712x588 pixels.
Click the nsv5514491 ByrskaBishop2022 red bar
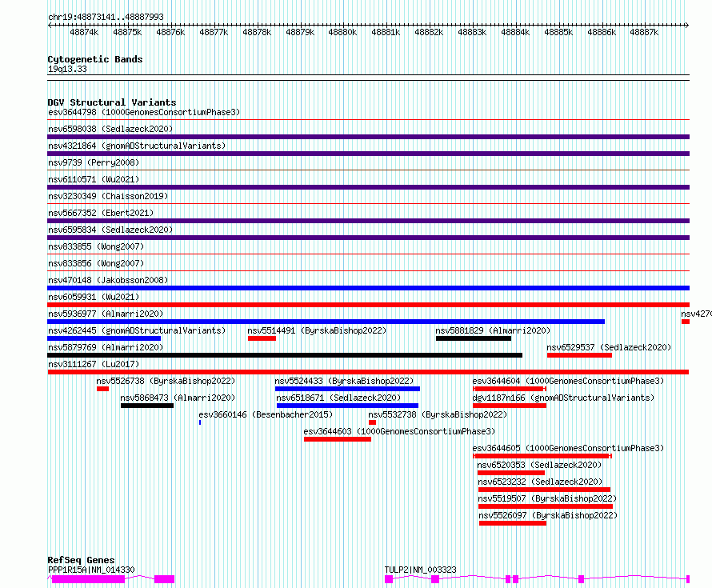tap(262, 338)
